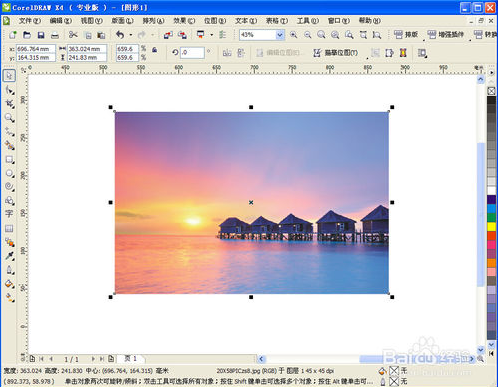Click the horizontal scrollbar left arrow
Image resolution: width=498 pixels, height=387 pixels.
(x=261, y=359)
